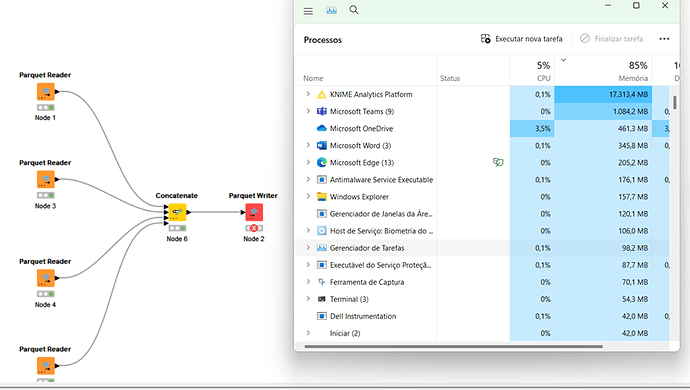The height and width of the screenshot is (390, 690).
Task: Click the Microsoft Teams process icon
Action: tap(322, 111)
